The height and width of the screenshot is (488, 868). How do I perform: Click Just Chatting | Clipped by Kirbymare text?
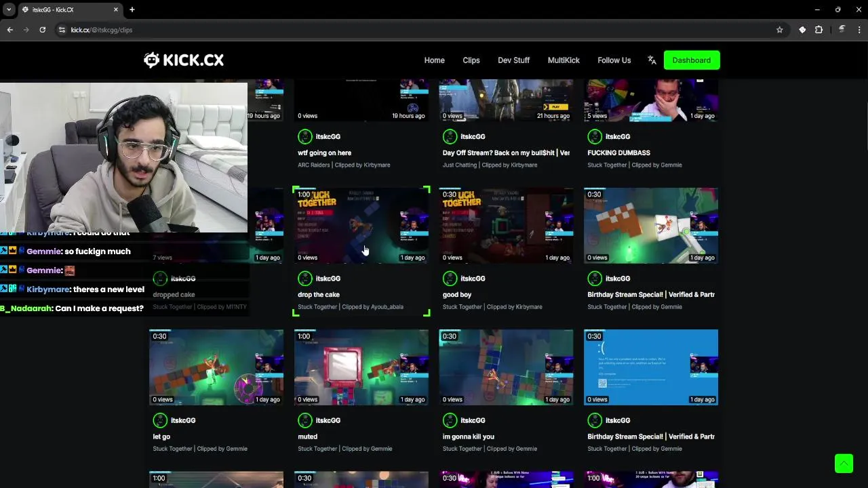(x=490, y=165)
